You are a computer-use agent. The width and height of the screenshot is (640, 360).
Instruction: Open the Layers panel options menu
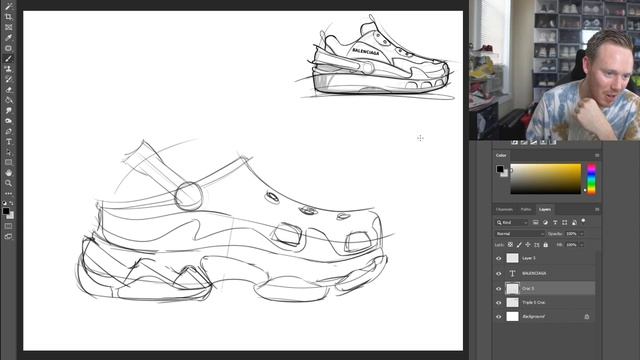point(597,209)
